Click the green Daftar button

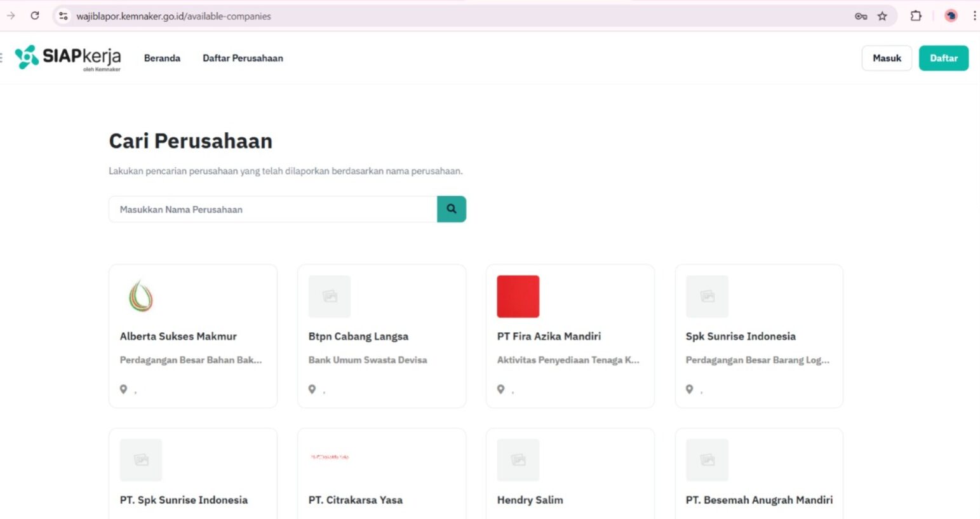[x=944, y=58]
